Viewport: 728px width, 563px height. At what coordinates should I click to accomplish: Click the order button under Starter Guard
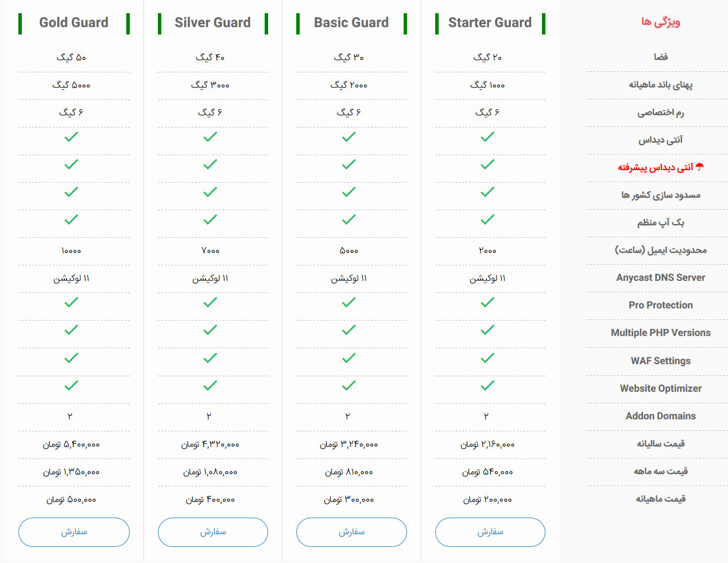[x=490, y=532]
